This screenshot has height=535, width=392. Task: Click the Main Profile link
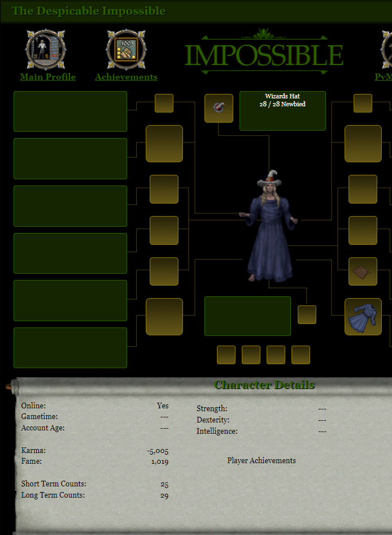(47, 77)
